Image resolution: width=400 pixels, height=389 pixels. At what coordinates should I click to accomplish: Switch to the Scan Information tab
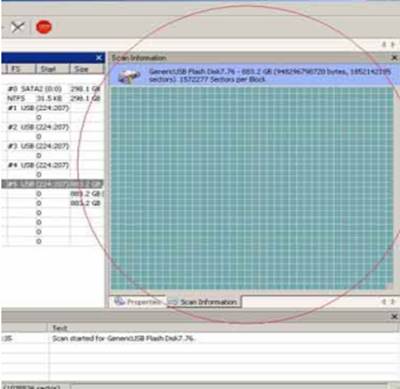(x=204, y=302)
